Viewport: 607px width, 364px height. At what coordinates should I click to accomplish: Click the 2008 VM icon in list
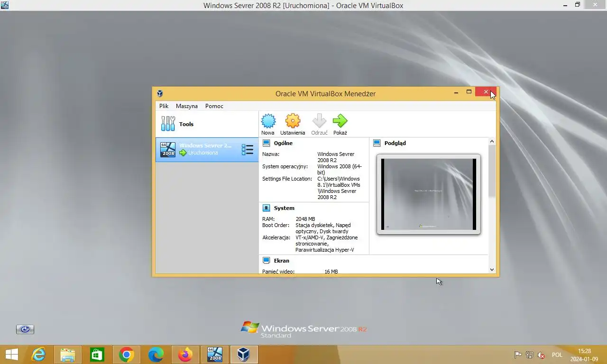pos(167,149)
